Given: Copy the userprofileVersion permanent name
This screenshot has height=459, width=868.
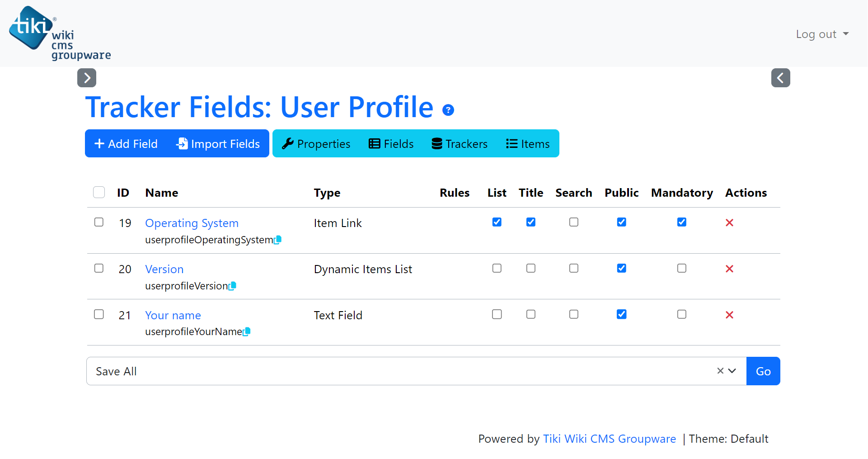Looking at the screenshot, I should pos(233,286).
